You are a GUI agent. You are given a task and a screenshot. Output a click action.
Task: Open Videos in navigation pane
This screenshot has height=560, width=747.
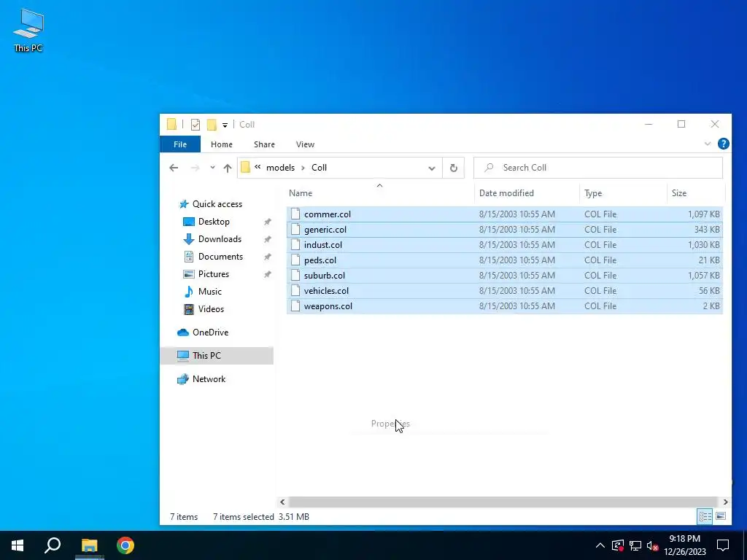click(x=211, y=309)
